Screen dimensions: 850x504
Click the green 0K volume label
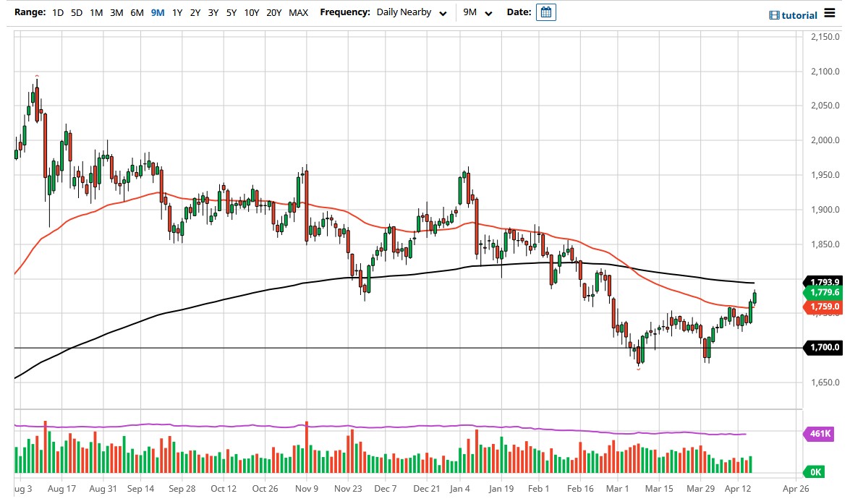[x=815, y=472]
